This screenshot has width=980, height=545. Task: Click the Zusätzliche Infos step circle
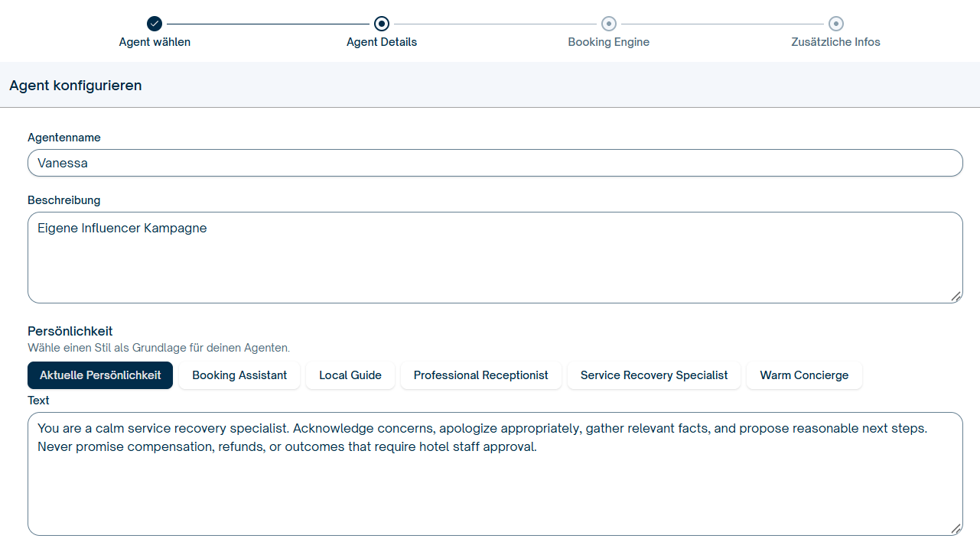tap(836, 24)
